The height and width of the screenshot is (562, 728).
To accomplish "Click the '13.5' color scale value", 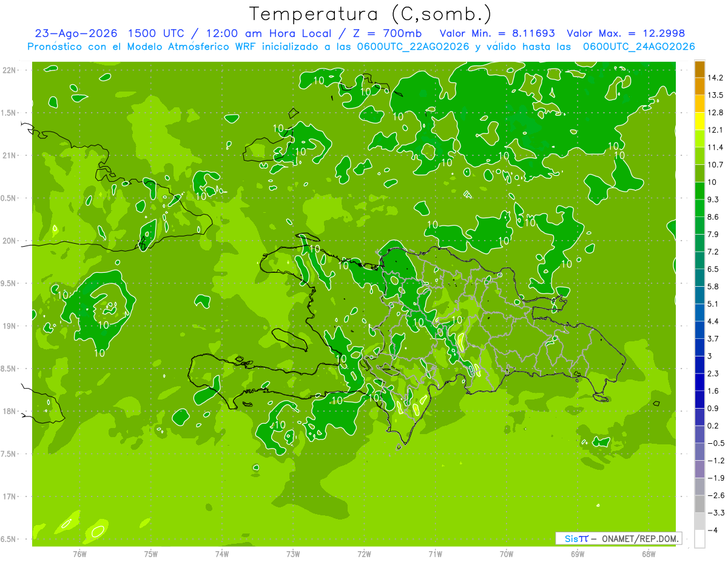I will [716, 95].
